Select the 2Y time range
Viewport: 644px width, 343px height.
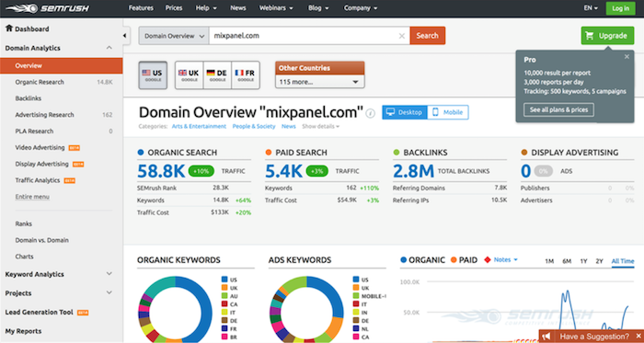pos(600,261)
